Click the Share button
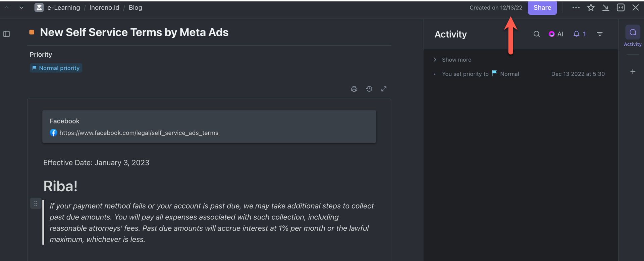 point(542,8)
